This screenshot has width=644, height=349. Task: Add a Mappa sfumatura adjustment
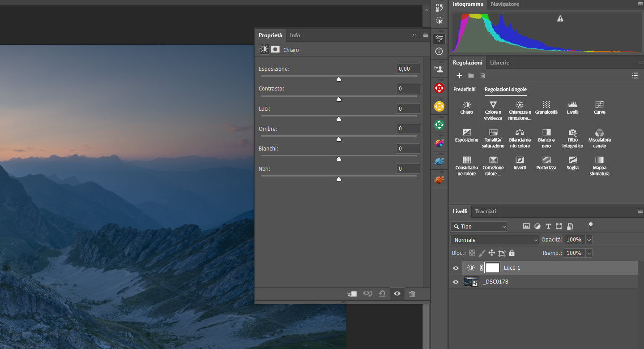click(x=599, y=166)
